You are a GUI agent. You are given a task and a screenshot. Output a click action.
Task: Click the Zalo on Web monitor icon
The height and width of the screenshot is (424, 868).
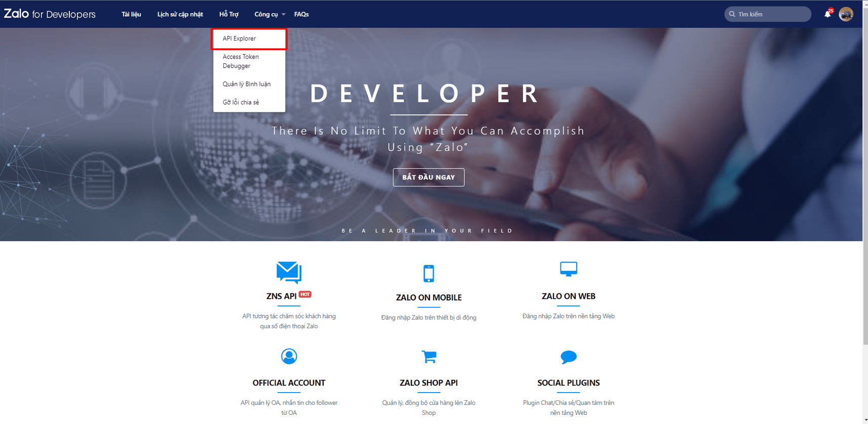coord(569,269)
